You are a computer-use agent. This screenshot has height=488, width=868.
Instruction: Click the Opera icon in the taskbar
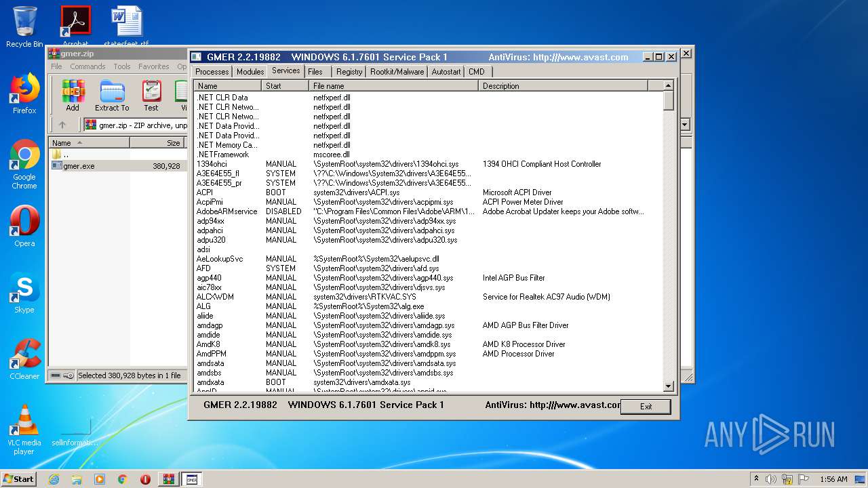145,479
